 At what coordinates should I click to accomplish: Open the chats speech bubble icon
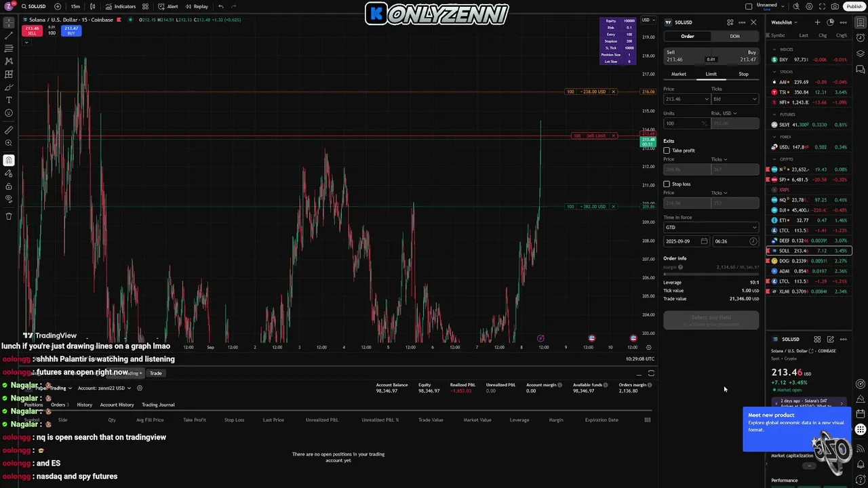pos(861,69)
